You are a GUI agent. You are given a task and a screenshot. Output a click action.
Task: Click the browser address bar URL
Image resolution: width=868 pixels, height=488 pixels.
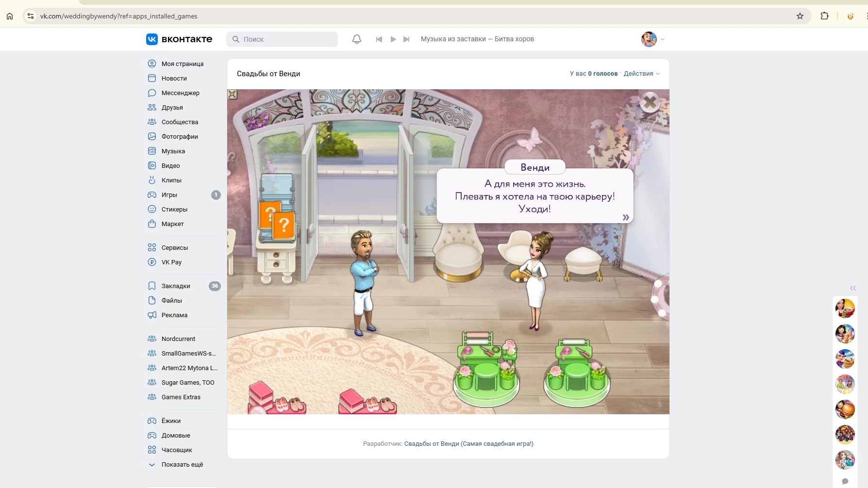(x=119, y=16)
